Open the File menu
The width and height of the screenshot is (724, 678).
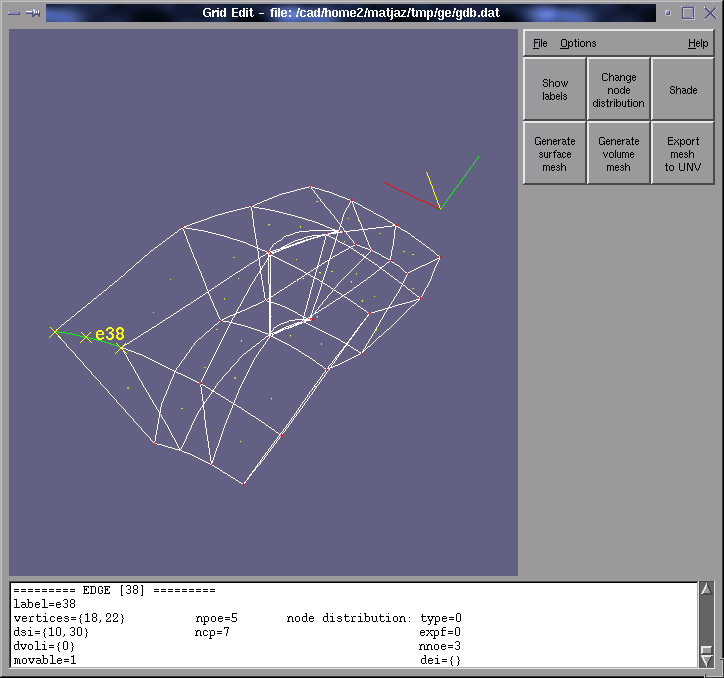coord(540,44)
